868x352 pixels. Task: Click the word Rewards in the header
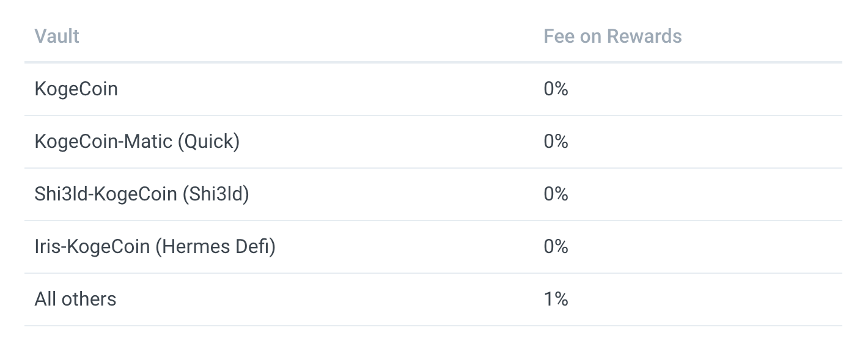(644, 36)
